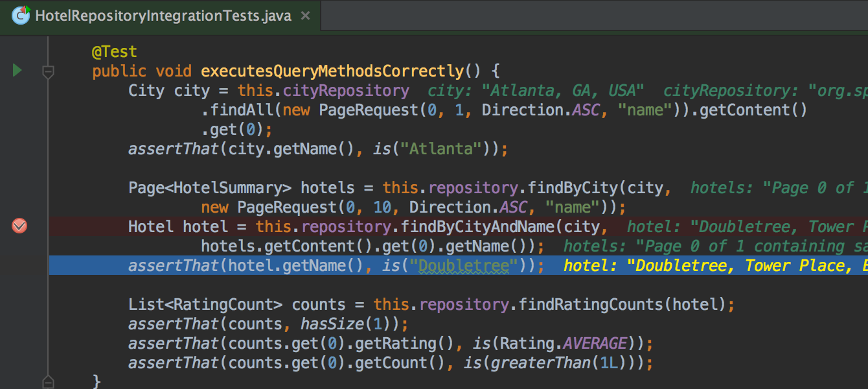Click the breakpoint checkmark on findByCityAndName line
Image resolution: width=868 pixels, height=389 pixels.
click(x=19, y=226)
